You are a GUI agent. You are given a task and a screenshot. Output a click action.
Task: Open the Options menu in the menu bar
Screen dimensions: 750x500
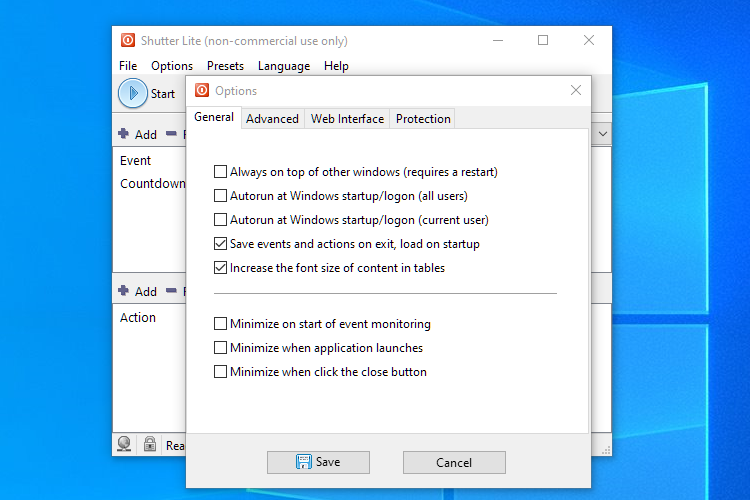pyautogui.click(x=172, y=66)
